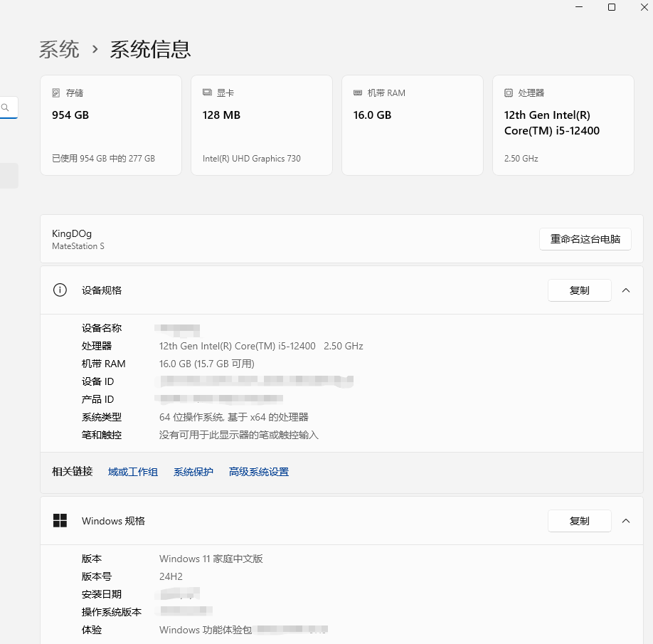The width and height of the screenshot is (653, 644).
Task: Click the breadcrumb chevron separator
Action: coord(95,50)
